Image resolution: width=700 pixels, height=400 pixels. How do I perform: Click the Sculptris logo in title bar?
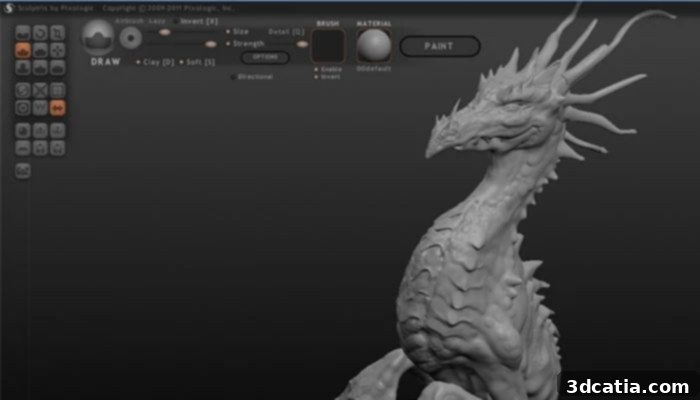8,8
